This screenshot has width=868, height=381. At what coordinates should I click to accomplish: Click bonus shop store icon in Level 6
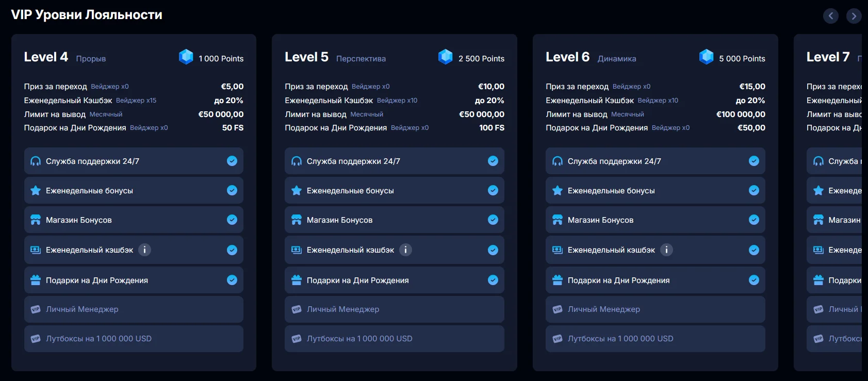558,220
